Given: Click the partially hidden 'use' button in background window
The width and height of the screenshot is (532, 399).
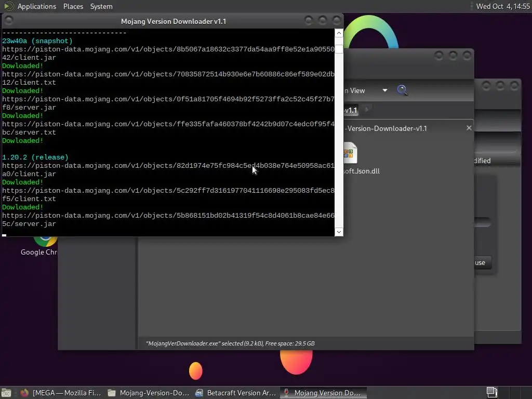Looking at the screenshot, I should [x=483, y=262].
